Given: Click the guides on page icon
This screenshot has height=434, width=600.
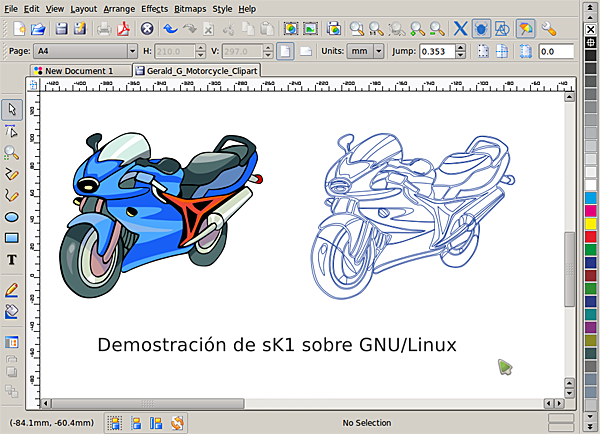Looking at the screenshot, I should click(502, 51).
